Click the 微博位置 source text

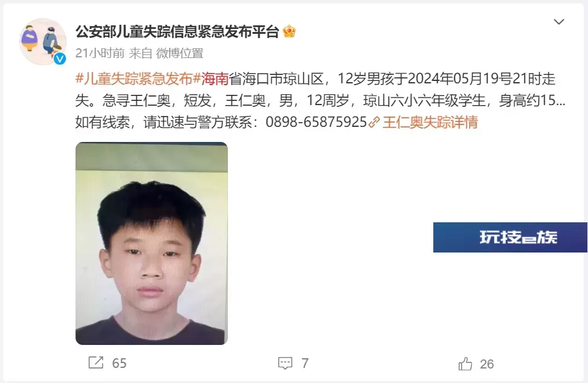pyautogui.click(x=179, y=53)
